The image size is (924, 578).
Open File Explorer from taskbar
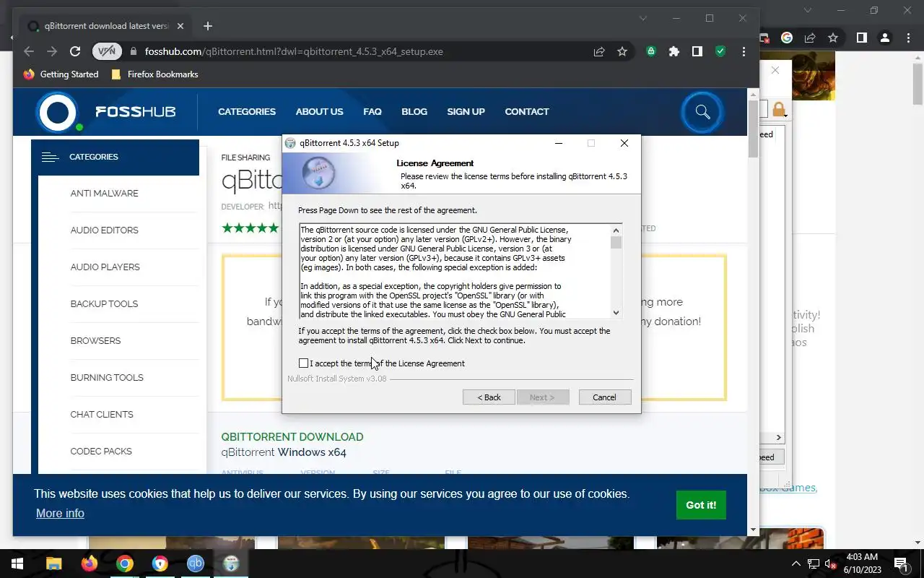[x=54, y=564]
